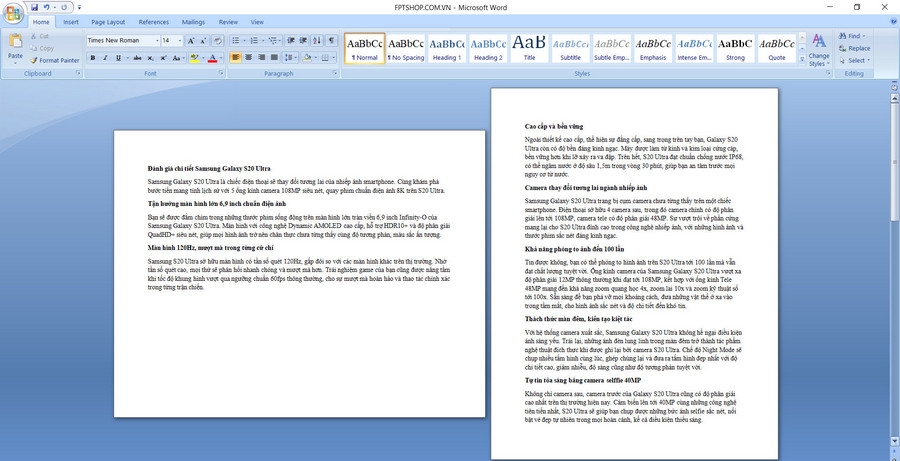
Task: Open the Mailings tab
Action: click(193, 22)
